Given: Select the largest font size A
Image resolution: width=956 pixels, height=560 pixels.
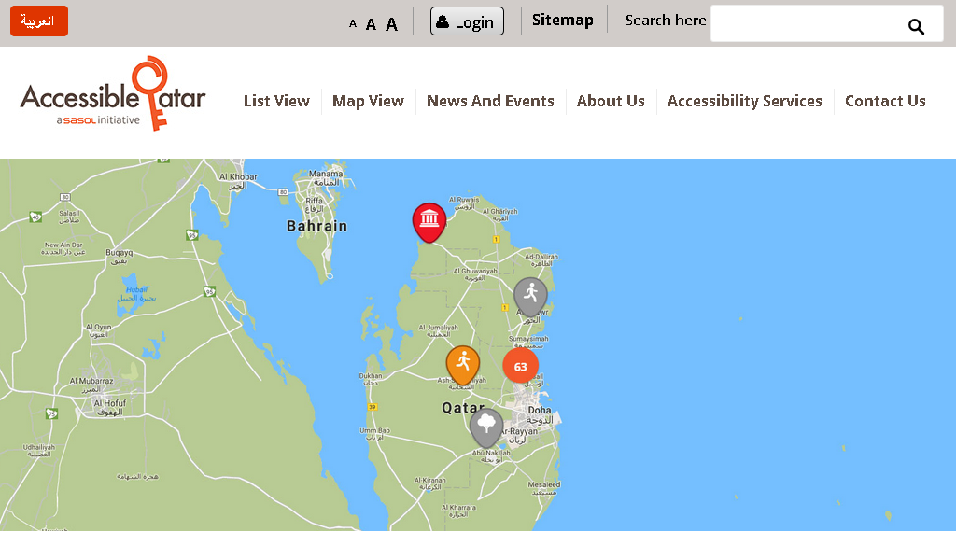Looking at the screenshot, I should (x=391, y=24).
